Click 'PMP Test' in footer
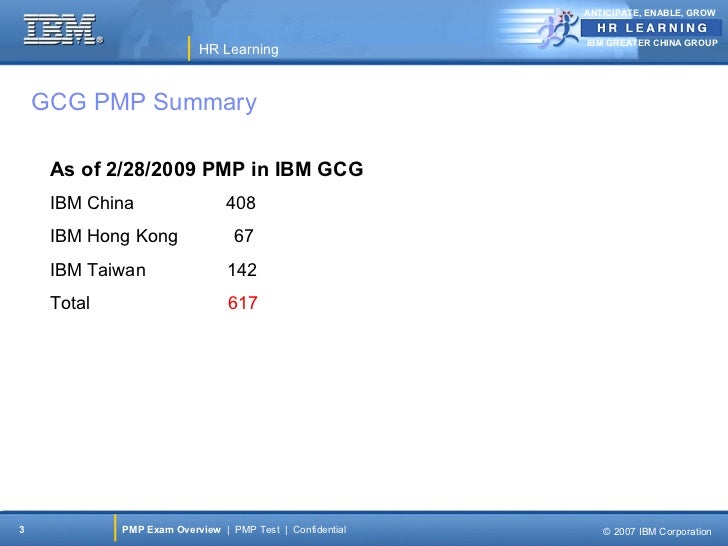 (257, 530)
